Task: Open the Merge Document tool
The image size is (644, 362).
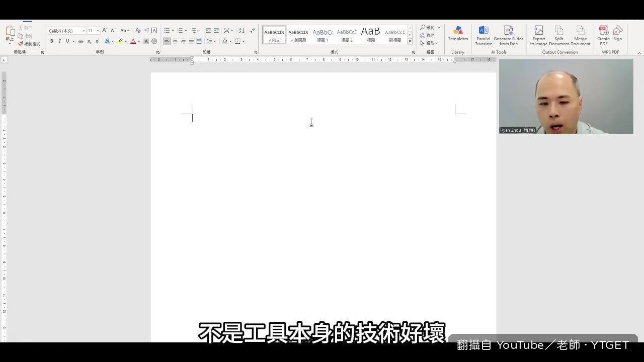Action: [x=581, y=36]
